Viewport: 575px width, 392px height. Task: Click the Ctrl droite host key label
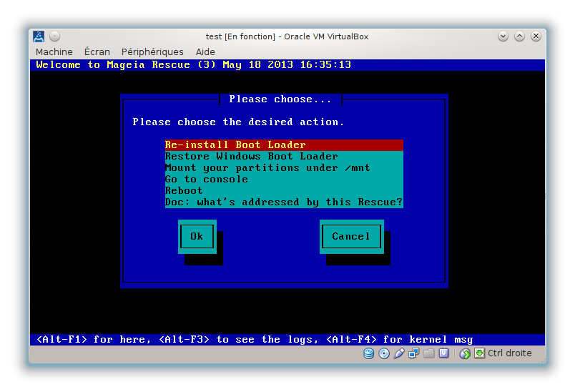coord(510,353)
